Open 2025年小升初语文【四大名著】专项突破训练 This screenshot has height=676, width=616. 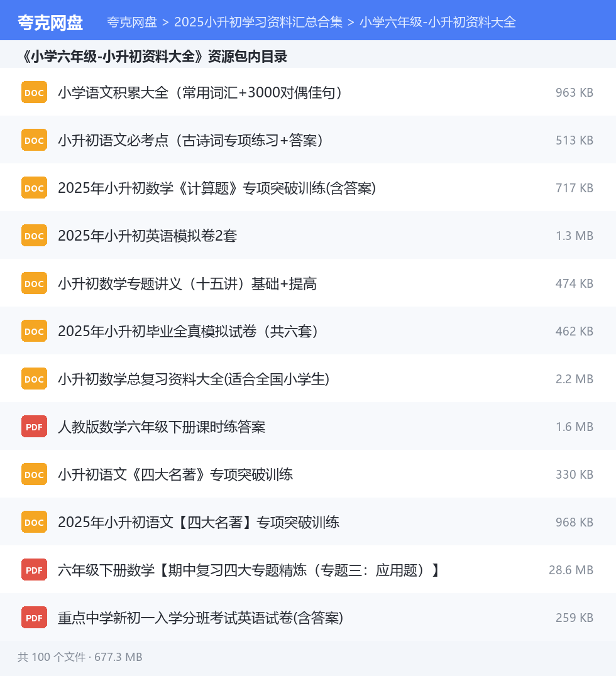pyautogui.click(x=199, y=522)
